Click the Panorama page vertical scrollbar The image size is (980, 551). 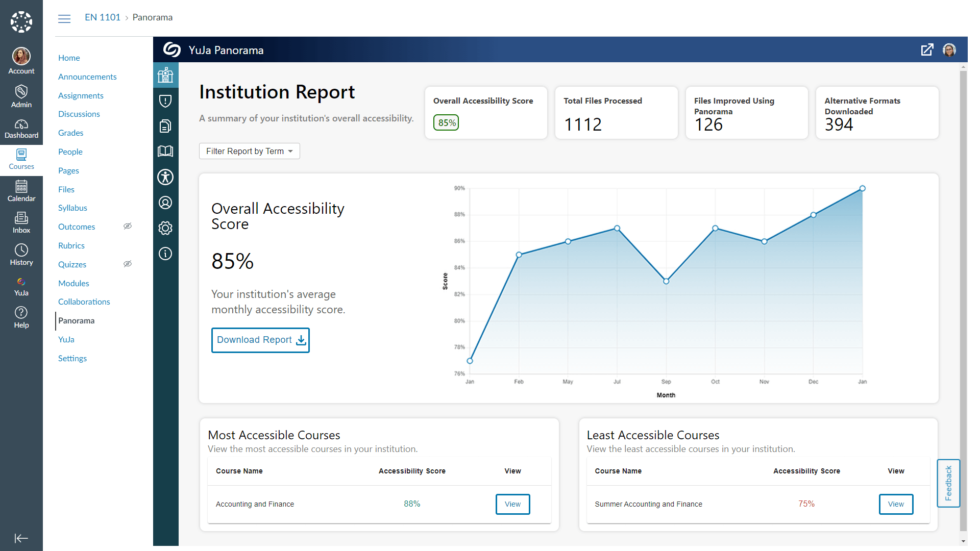[x=963, y=301]
